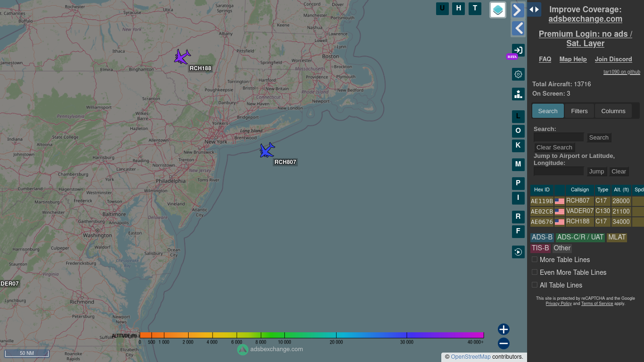The image size is (644, 362).
Task: Click the right chevron sidebar arrow
Action: pos(518,10)
